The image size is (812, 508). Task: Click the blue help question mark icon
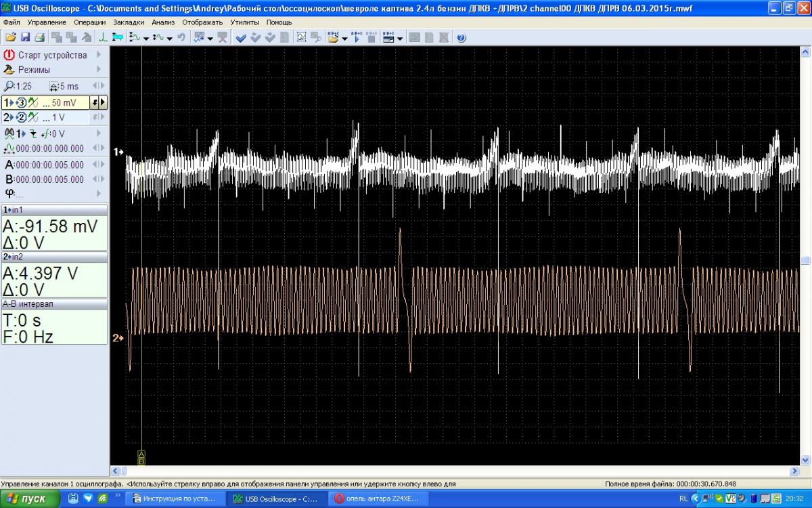(461, 38)
